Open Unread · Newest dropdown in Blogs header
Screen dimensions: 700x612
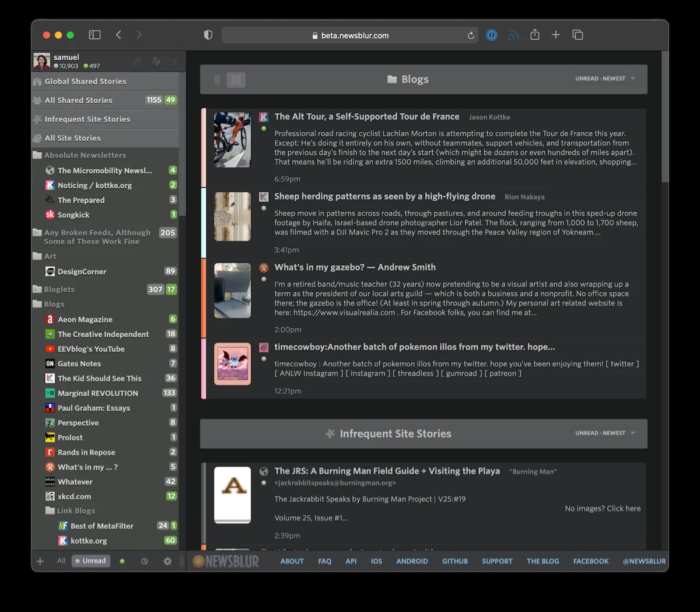[x=605, y=79]
